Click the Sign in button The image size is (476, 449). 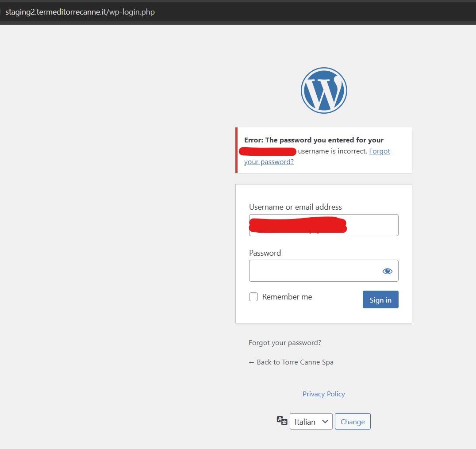click(380, 299)
